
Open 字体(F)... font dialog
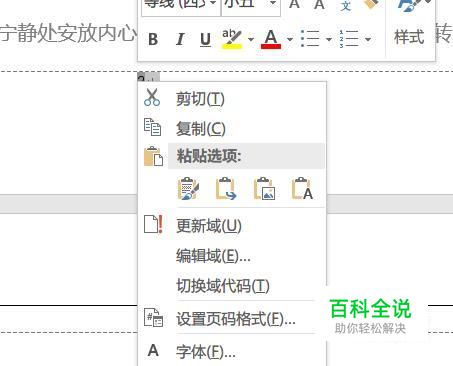click(x=206, y=351)
